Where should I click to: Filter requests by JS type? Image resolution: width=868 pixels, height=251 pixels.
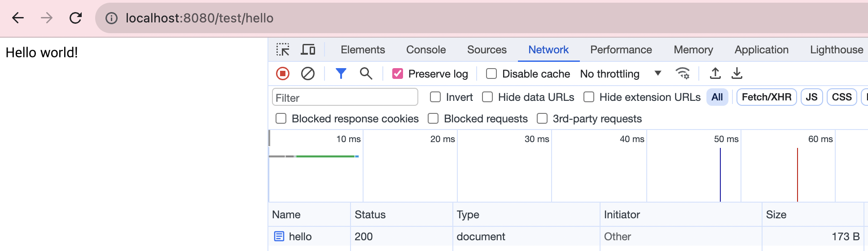click(811, 97)
